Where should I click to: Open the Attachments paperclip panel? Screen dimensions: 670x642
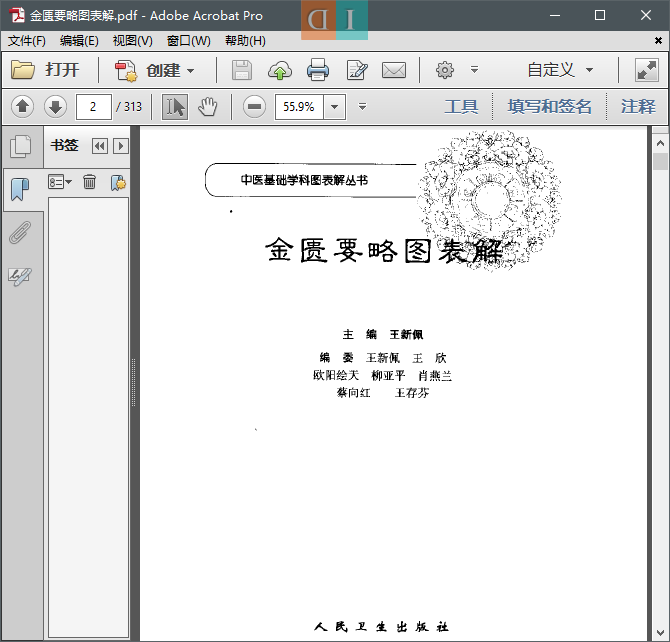(20, 233)
